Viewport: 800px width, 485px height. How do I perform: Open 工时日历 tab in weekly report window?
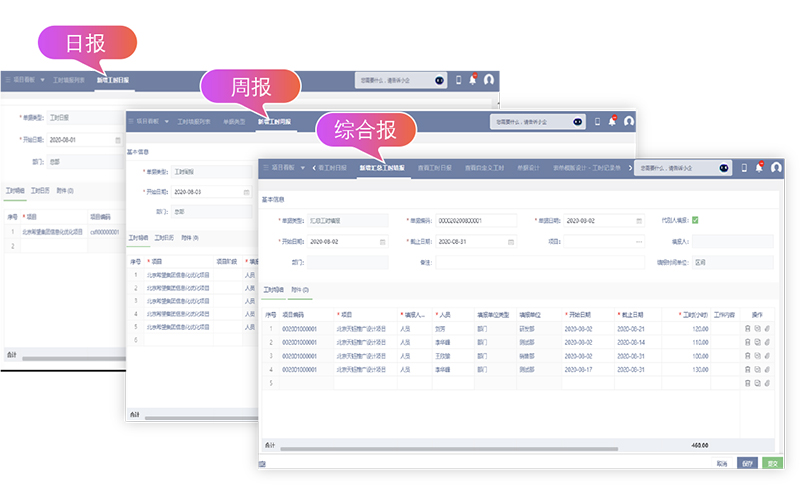click(164, 238)
